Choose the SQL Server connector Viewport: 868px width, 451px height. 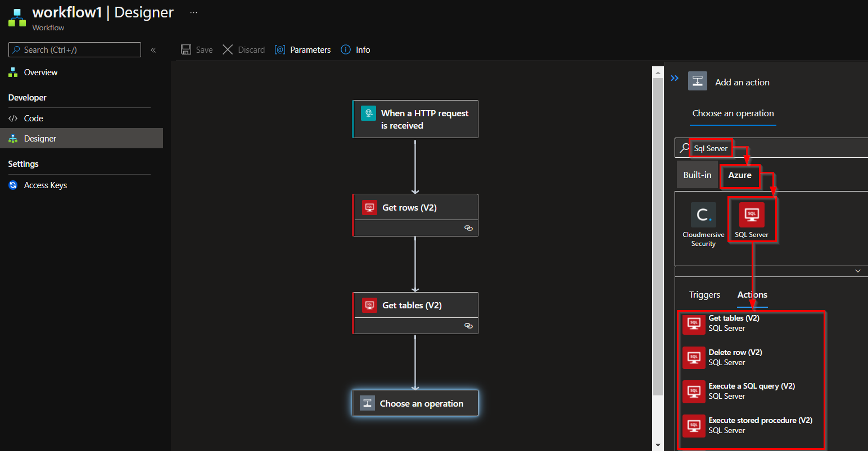pyautogui.click(x=752, y=220)
